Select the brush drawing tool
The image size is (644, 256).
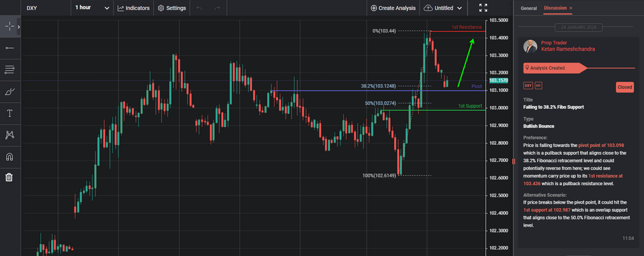(10, 92)
